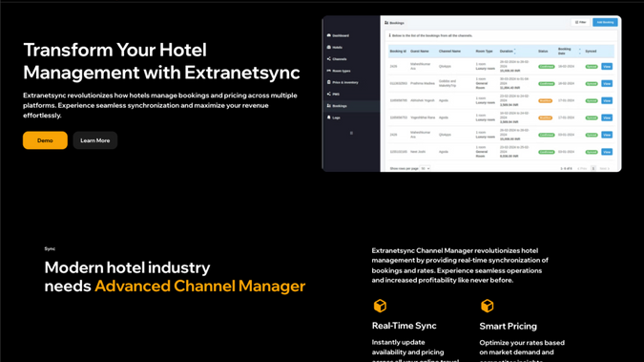Click guest name Prathima Madiwa
Image resolution: width=644 pixels, height=362 pixels.
click(423, 83)
